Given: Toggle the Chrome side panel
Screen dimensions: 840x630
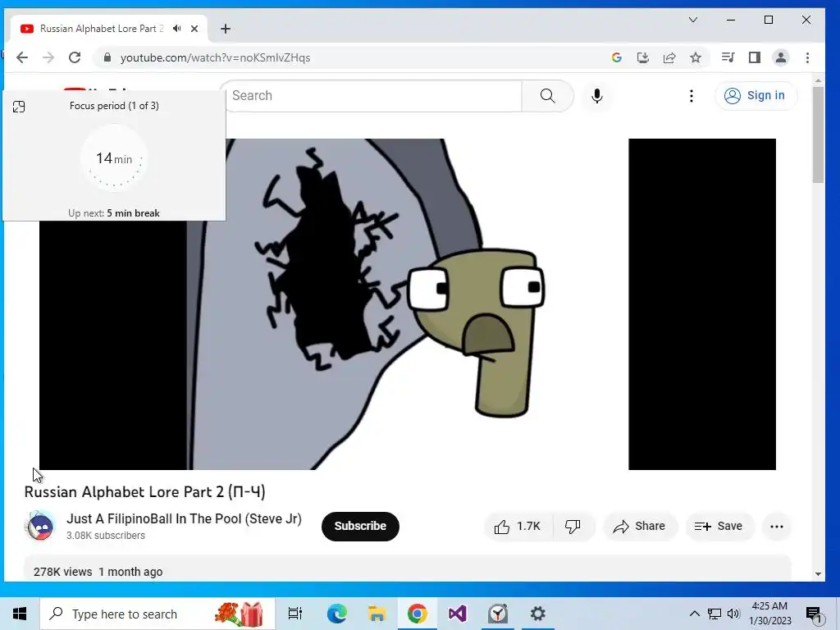Looking at the screenshot, I should pyautogui.click(x=755, y=57).
